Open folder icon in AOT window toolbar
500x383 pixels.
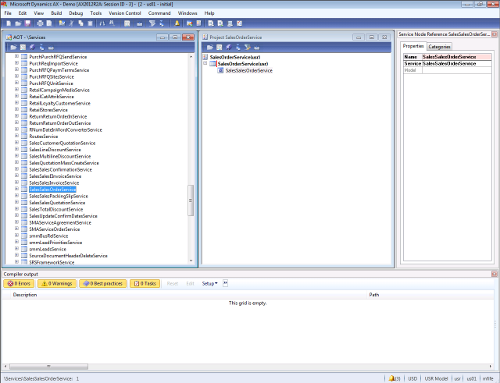13,47
